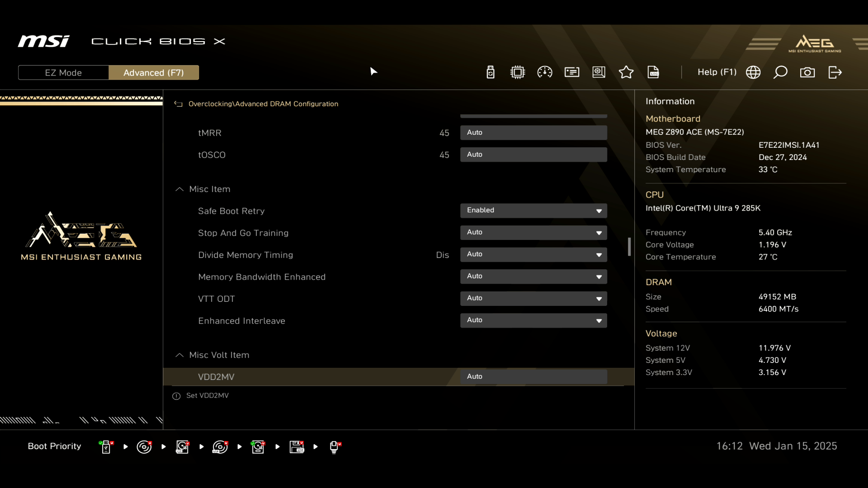
Task: Take a screenshot with the camera icon
Action: [x=807, y=72]
